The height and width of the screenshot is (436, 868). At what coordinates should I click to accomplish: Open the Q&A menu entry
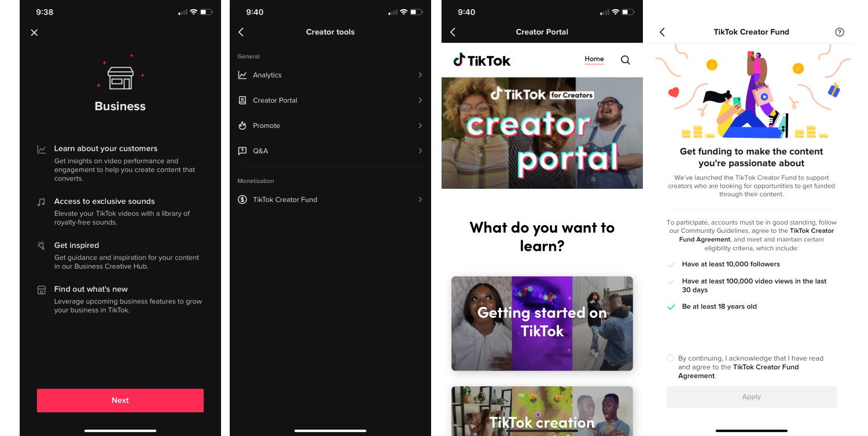[x=330, y=151]
